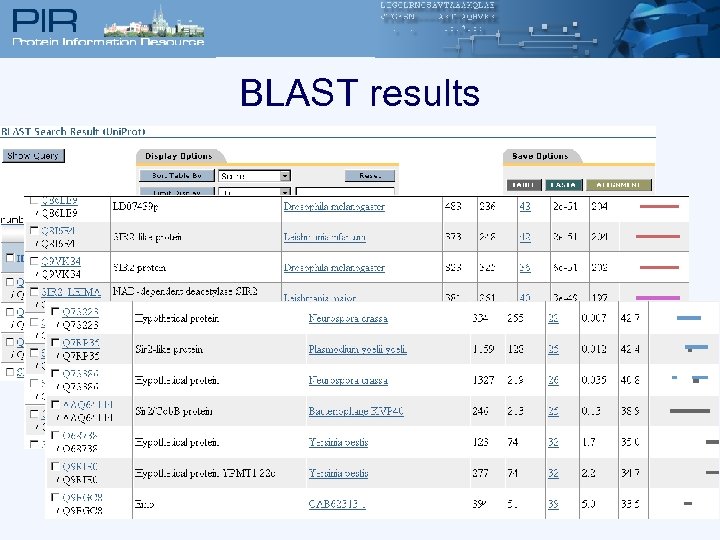Open the CAB62313 organism link
720x540 pixels.
337,504
